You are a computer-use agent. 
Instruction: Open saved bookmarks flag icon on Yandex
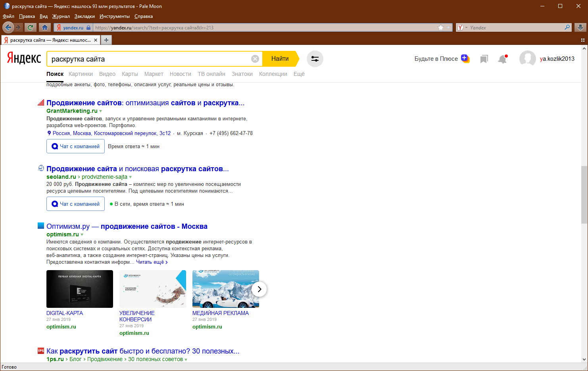click(x=484, y=59)
